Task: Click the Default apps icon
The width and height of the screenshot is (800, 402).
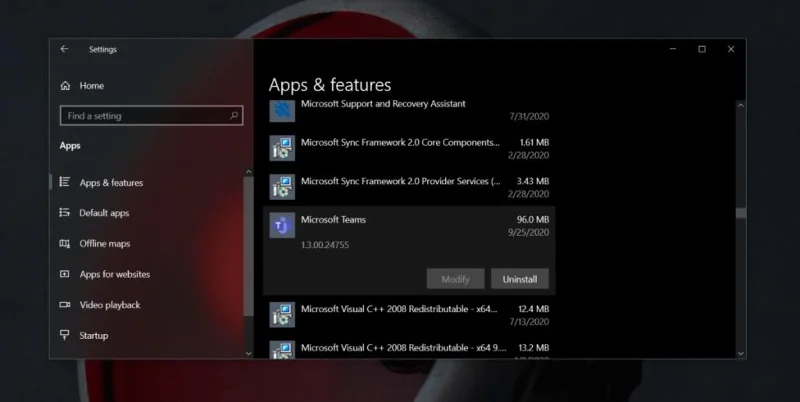Action: point(65,212)
